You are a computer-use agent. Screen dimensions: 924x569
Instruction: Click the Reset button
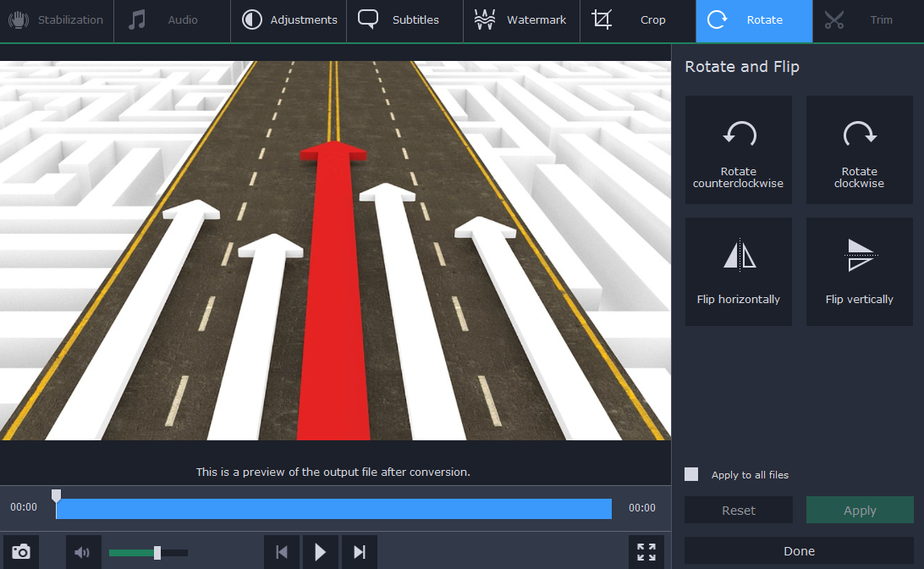739,510
